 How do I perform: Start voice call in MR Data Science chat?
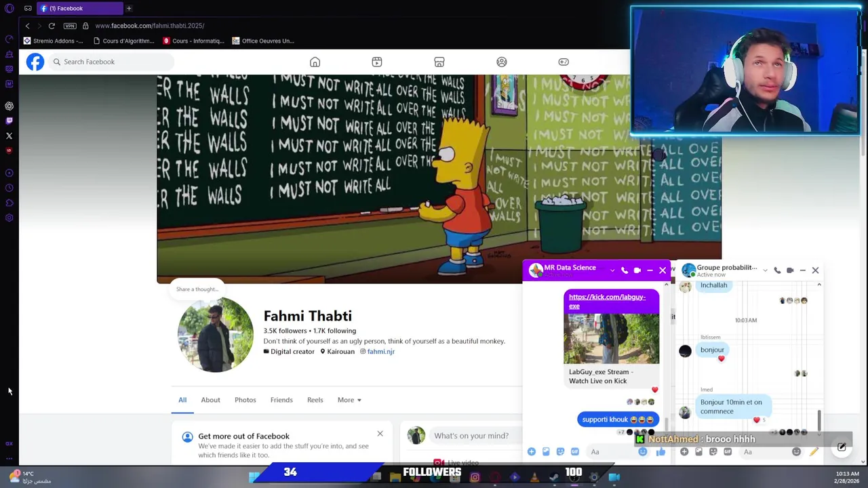[625, 270]
